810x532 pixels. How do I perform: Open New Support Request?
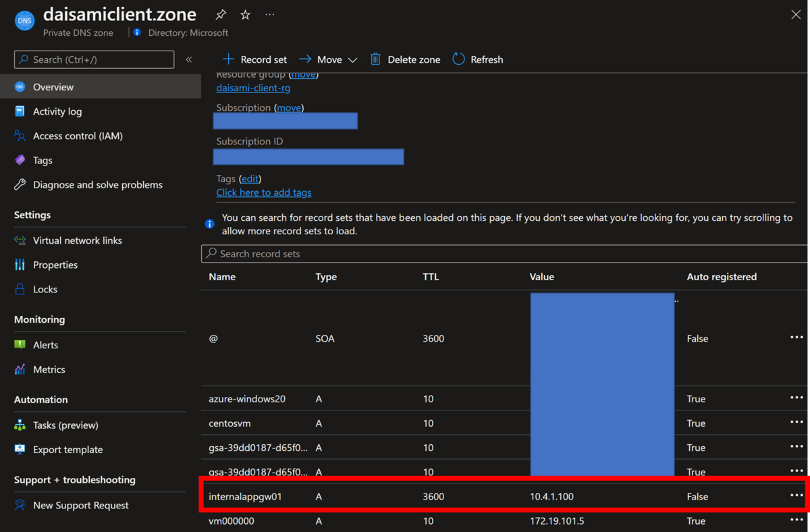pos(81,505)
